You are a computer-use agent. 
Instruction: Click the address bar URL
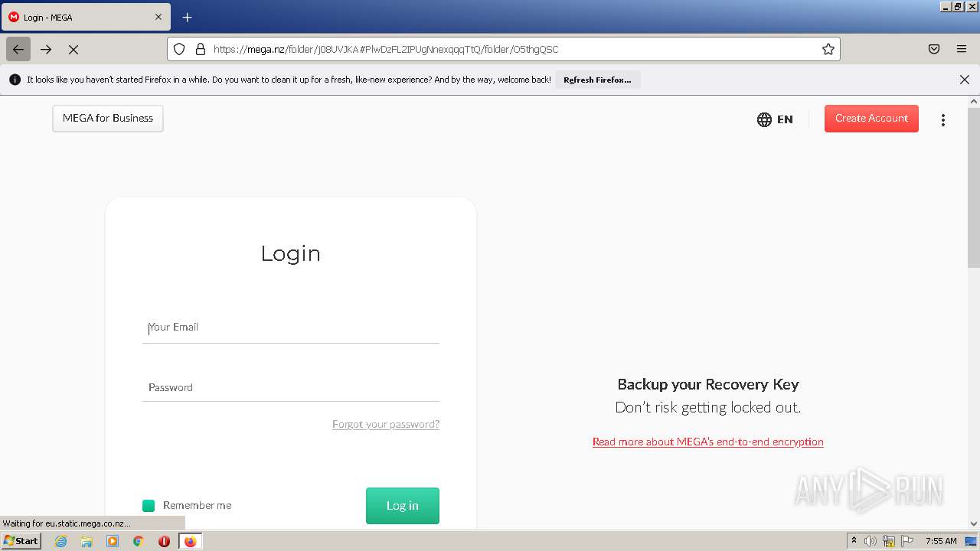tap(386, 49)
